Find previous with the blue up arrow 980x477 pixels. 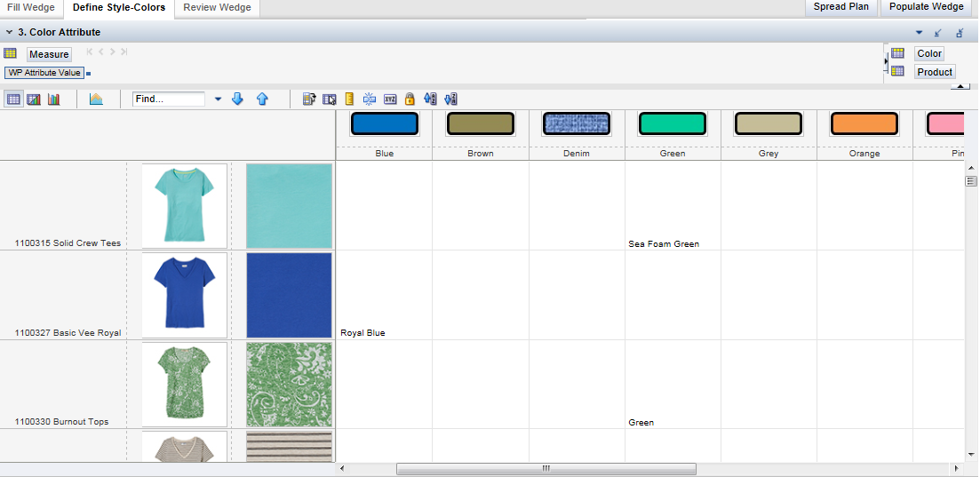pos(262,99)
